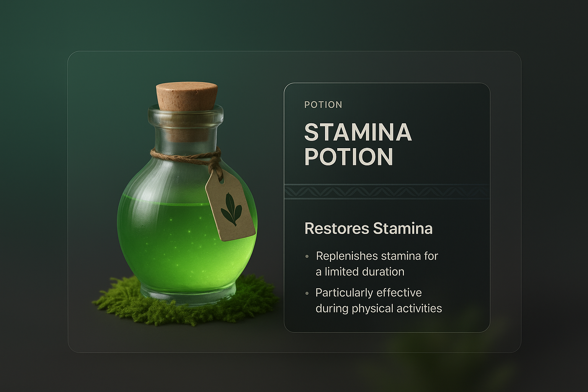Click the word "STAMINA" in the large title

[x=358, y=132]
